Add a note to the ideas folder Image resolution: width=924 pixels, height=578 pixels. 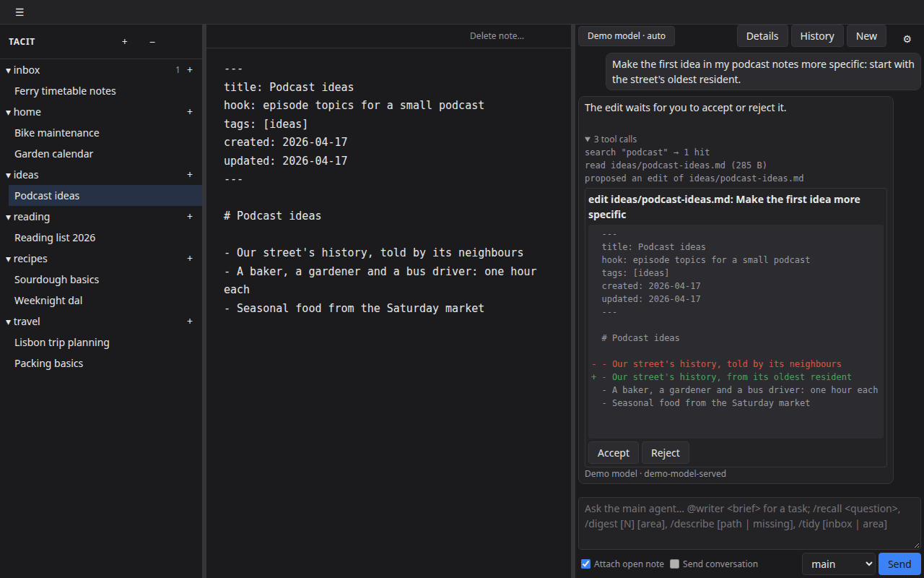click(x=190, y=175)
